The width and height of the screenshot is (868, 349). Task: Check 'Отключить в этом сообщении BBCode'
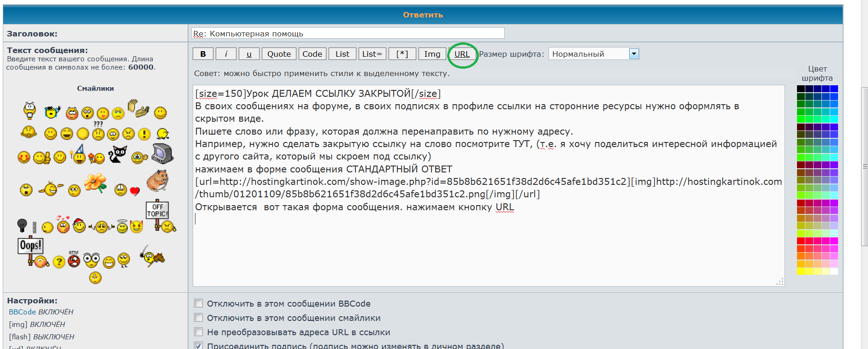(199, 303)
